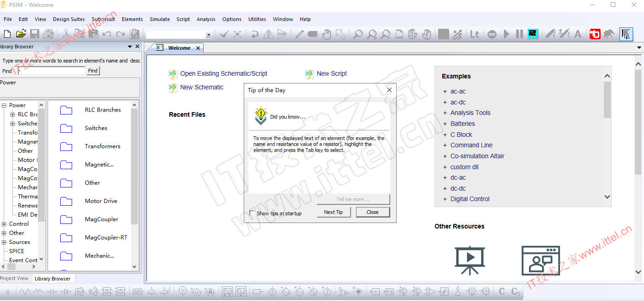Place a Diode from bottom toolbar
This screenshot has height=301, width=644.
coord(67,291)
